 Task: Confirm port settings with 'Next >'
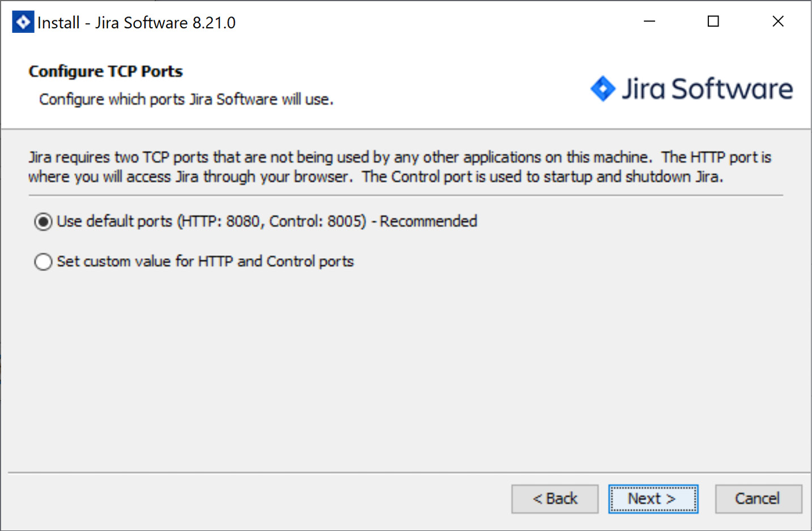point(653,499)
